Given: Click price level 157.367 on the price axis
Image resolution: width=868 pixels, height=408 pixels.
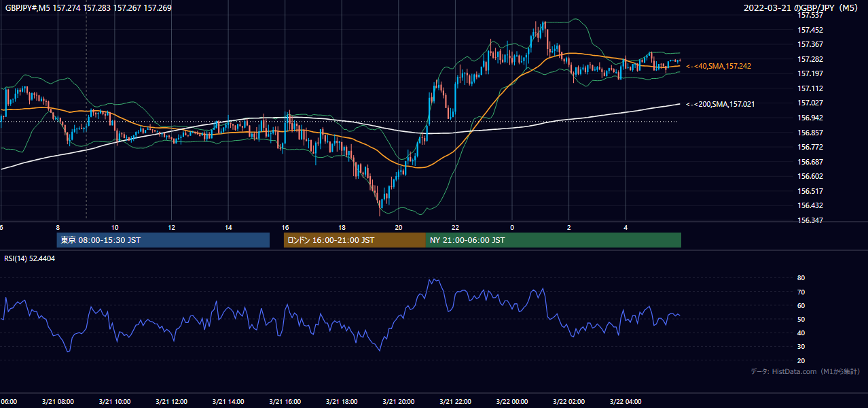Looking at the screenshot, I should [x=810, y=44].
